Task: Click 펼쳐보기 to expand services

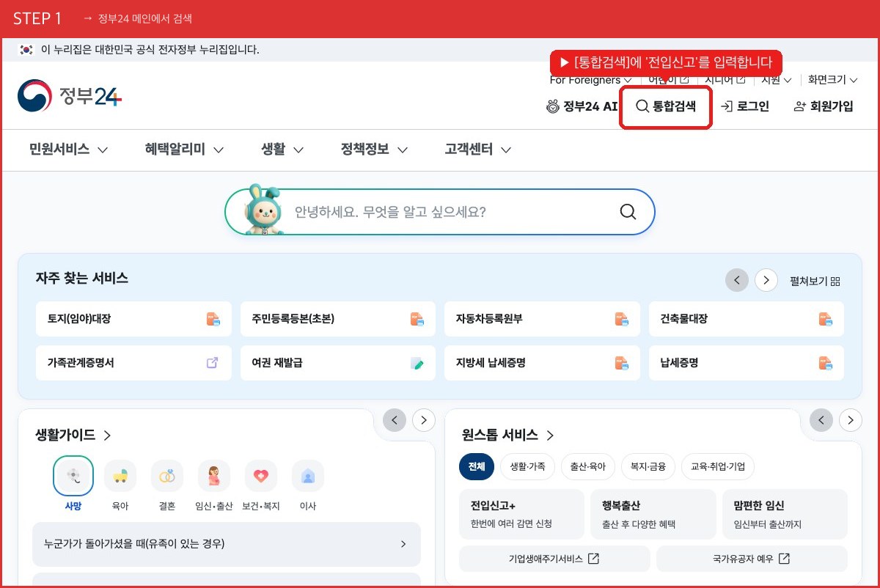Action: coord(815,281)
